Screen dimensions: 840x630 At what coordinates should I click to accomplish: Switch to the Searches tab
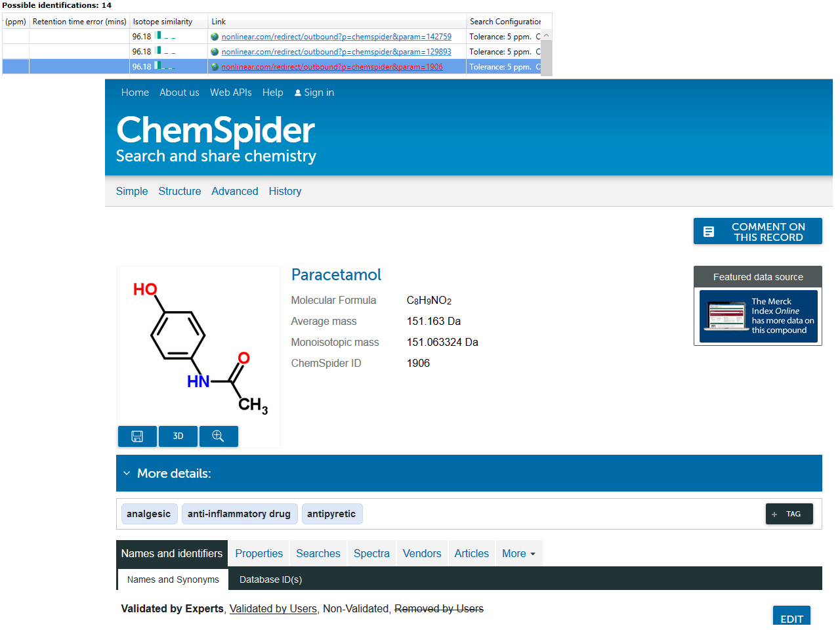tap(318, 554)
